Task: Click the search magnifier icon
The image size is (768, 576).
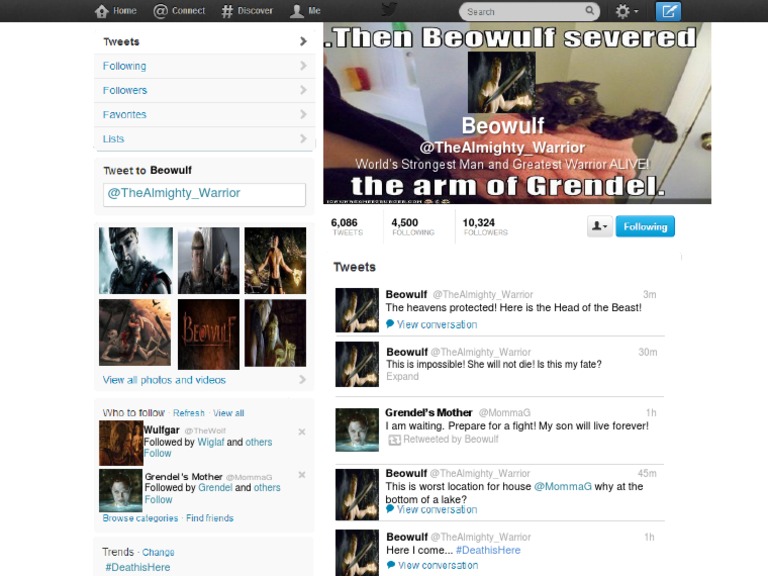Action: click(x=590, y=10)
